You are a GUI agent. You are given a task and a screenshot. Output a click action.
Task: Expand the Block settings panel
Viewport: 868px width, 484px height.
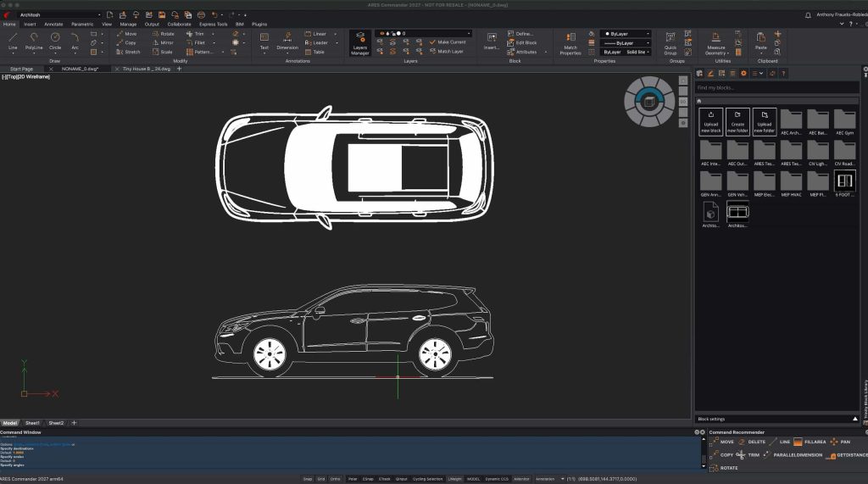pos(854,420)
